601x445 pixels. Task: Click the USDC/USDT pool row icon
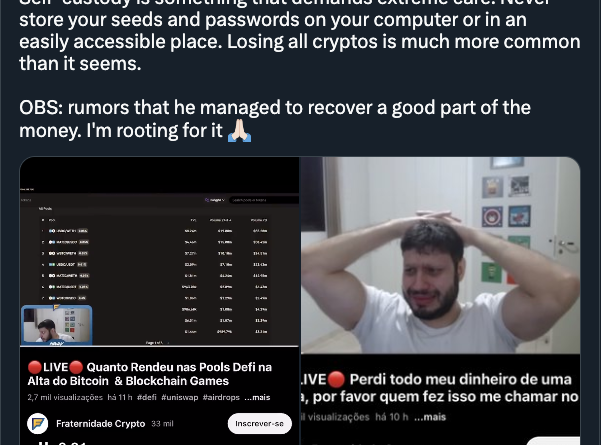52,264
